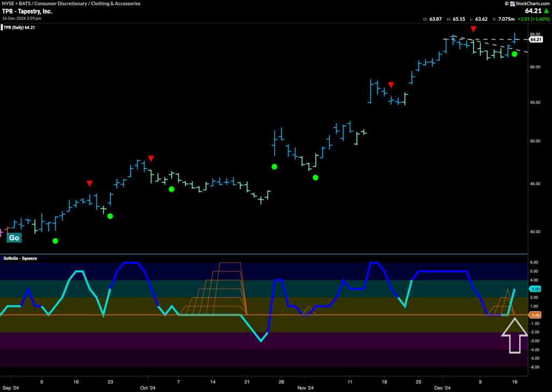Click the white hollow arrow annotation in squeeze panel
This screenshot has height=392, width=552.
pyautogui.click(x=515, y=335)
